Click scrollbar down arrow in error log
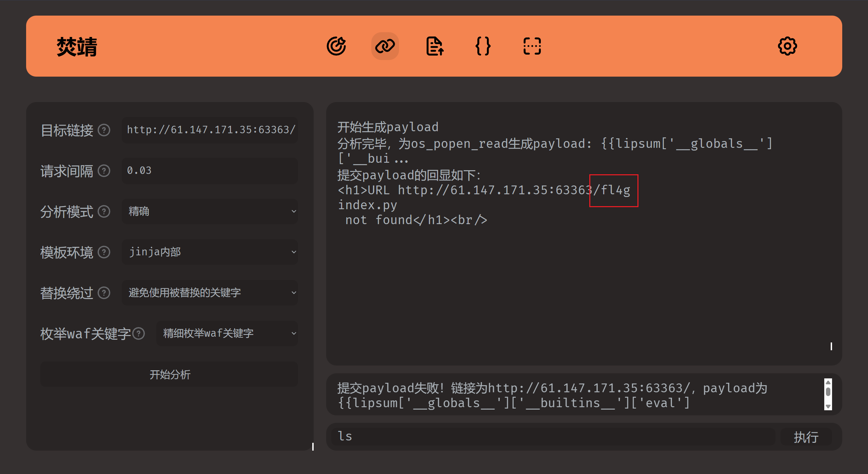The image size is (868, 474). 828,406
